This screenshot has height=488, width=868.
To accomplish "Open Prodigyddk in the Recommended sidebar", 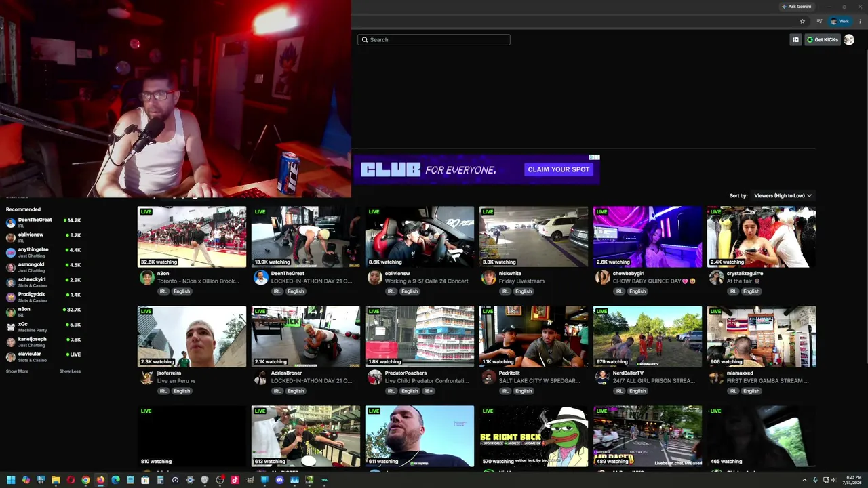I will tap(43, 297).
